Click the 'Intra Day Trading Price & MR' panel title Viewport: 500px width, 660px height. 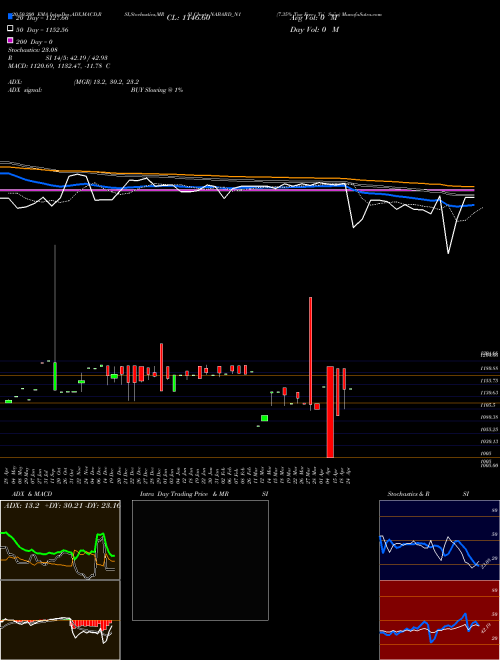pyautogui.click(x=184, y=494)
